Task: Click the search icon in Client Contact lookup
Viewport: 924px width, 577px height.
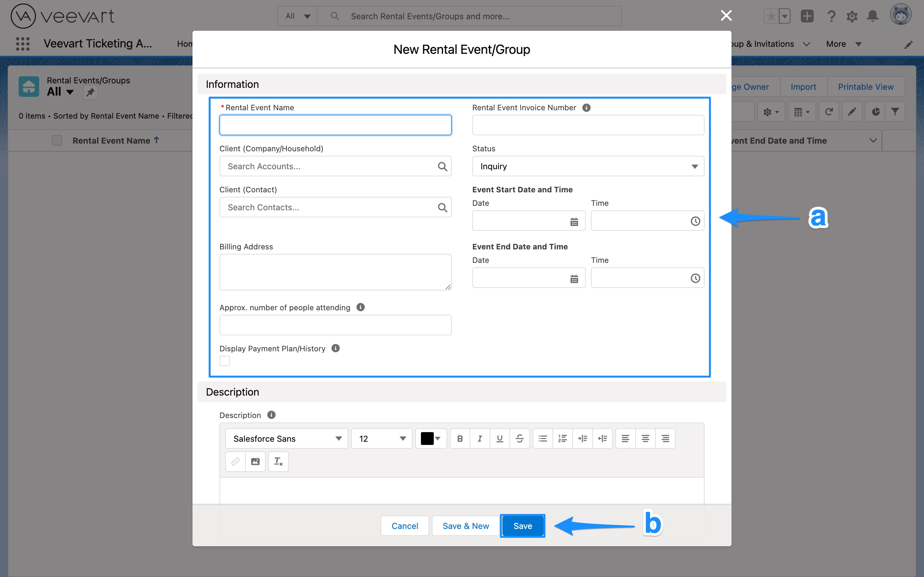Action: point(442,207)
